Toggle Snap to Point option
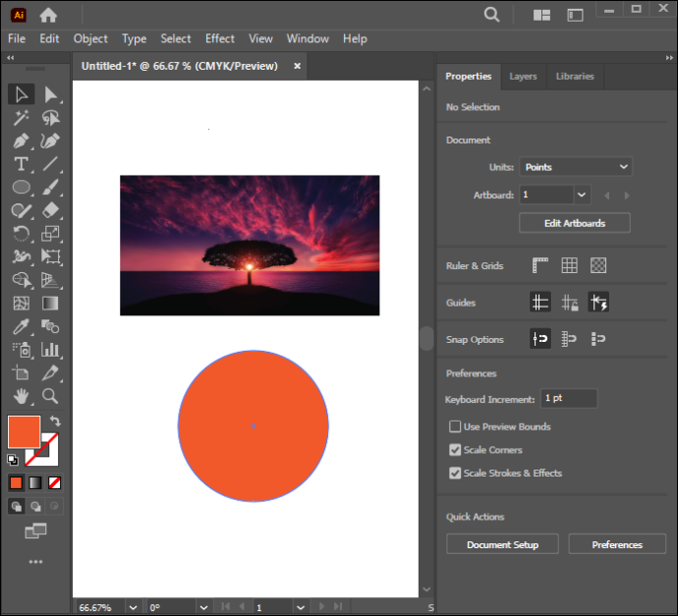 [x=540, y=339]
